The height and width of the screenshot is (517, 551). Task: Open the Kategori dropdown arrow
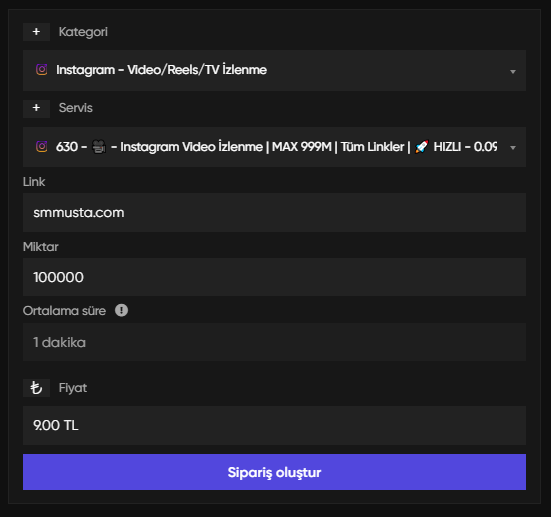click(513, 72)
